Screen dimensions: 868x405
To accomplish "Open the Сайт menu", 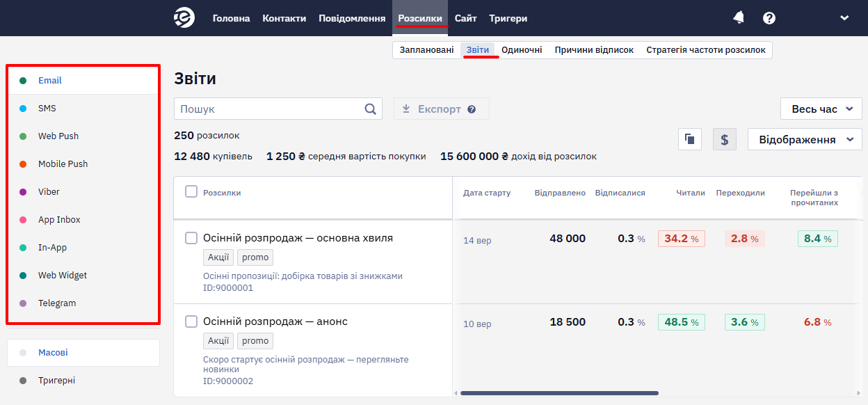I will click(x=466, y=18).
